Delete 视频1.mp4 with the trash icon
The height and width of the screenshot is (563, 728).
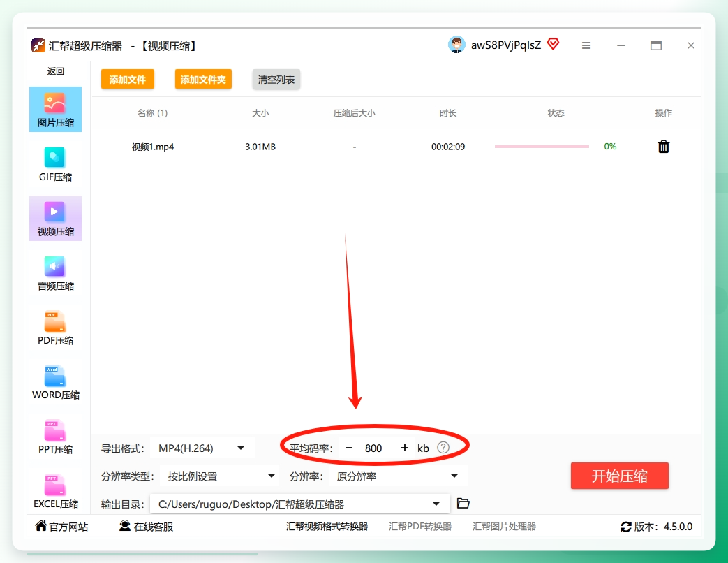point(664,146)
